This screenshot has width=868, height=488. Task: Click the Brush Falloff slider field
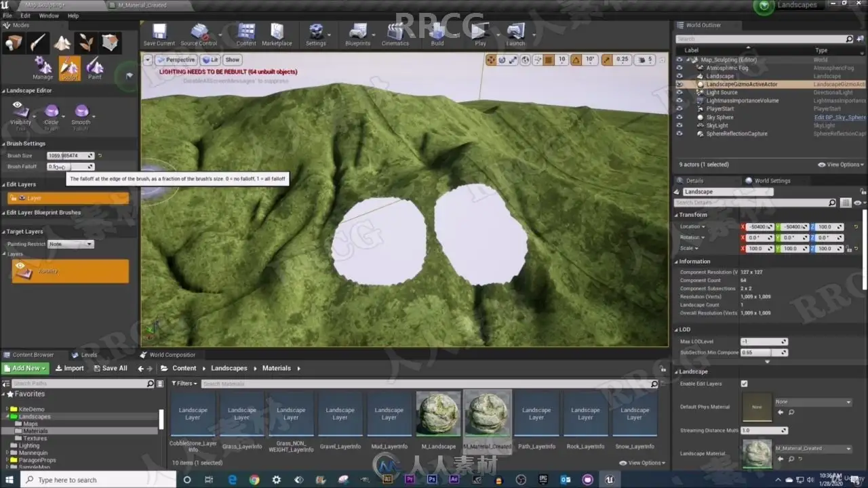tap(71, 167)
